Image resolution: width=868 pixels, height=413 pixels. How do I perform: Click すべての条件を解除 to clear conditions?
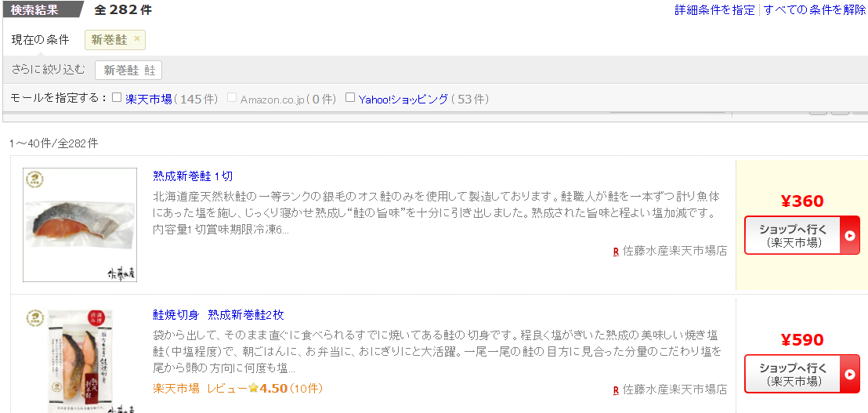pos(815,10)
